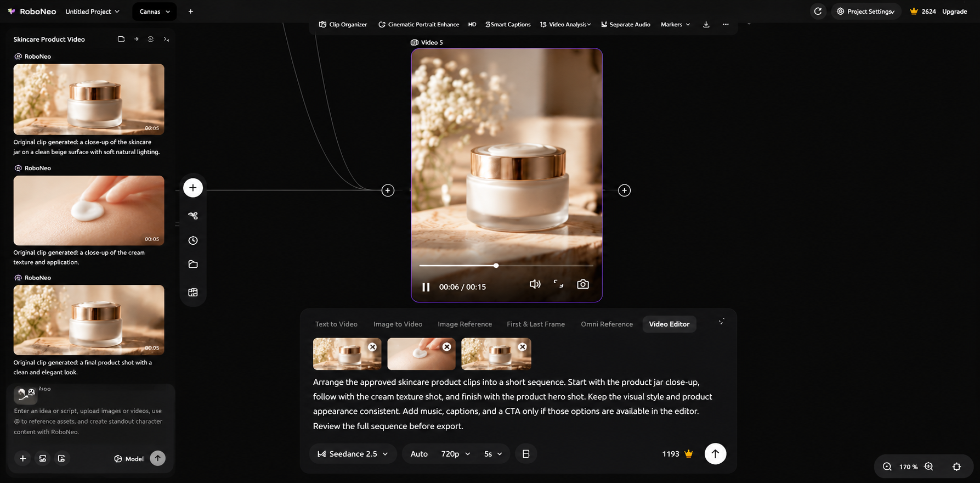980x483 pixels.
Task: Remove the first jar clip from the editor
Action: (372, 347)
